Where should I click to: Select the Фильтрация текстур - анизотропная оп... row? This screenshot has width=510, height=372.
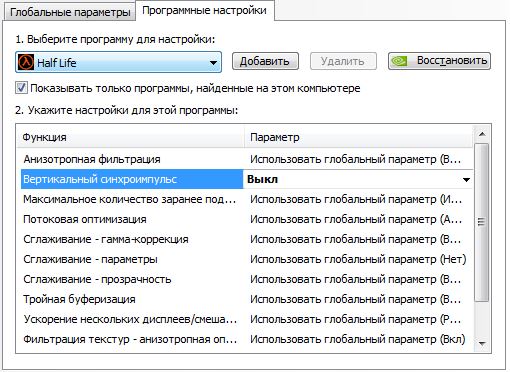click(x=247, y=339)
